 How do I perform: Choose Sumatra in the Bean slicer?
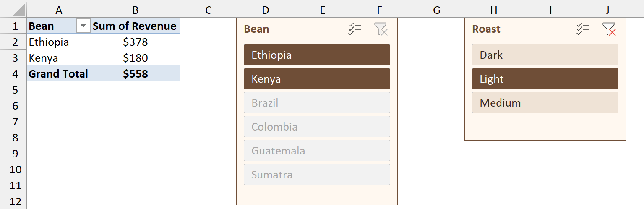tap(317, 175)
